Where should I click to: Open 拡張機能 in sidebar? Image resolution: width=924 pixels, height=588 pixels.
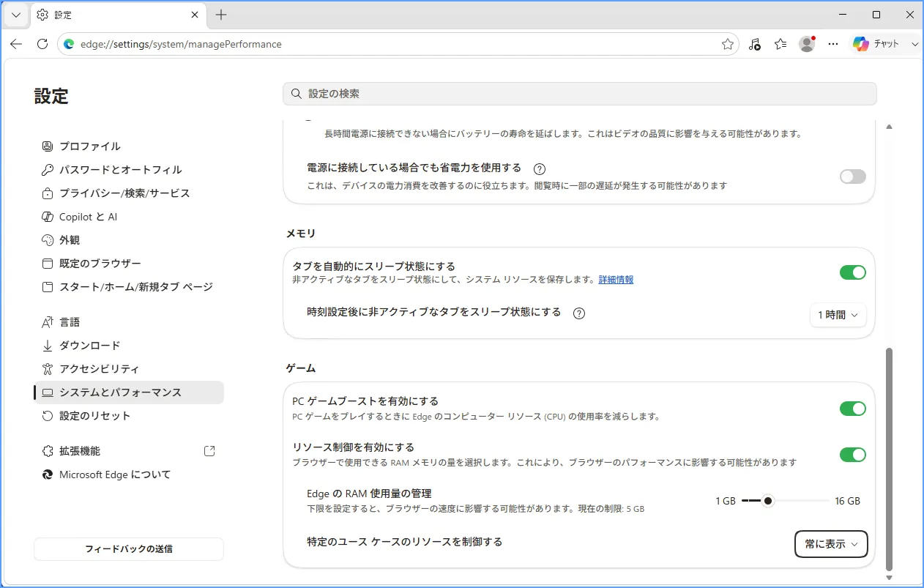click(x=129, y=451)
